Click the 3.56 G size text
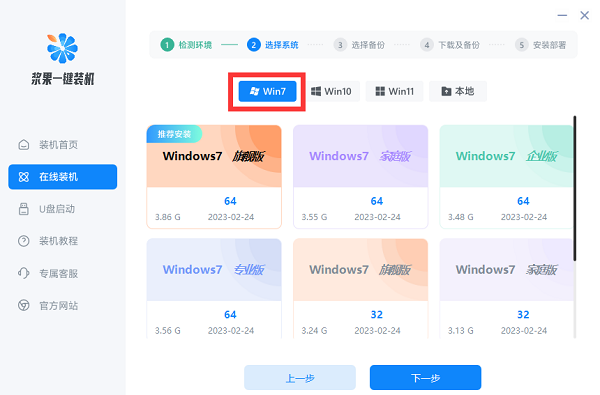This screenshot has height=395, width=600. click(x=168, y=331)
